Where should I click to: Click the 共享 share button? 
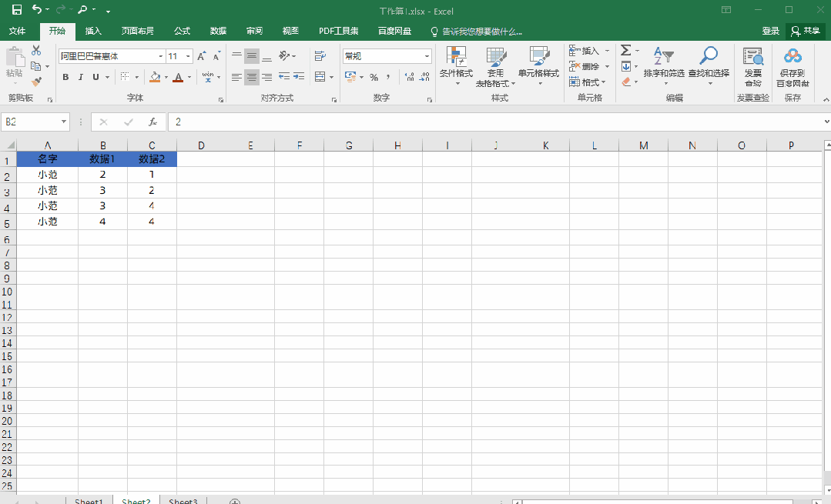tap(806, 31)
